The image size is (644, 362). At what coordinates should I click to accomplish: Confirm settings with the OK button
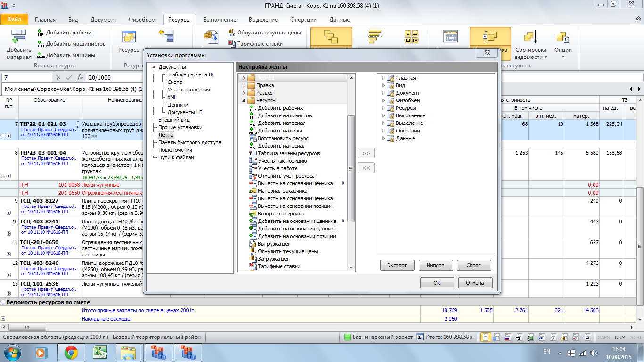(x=437, y=283)
